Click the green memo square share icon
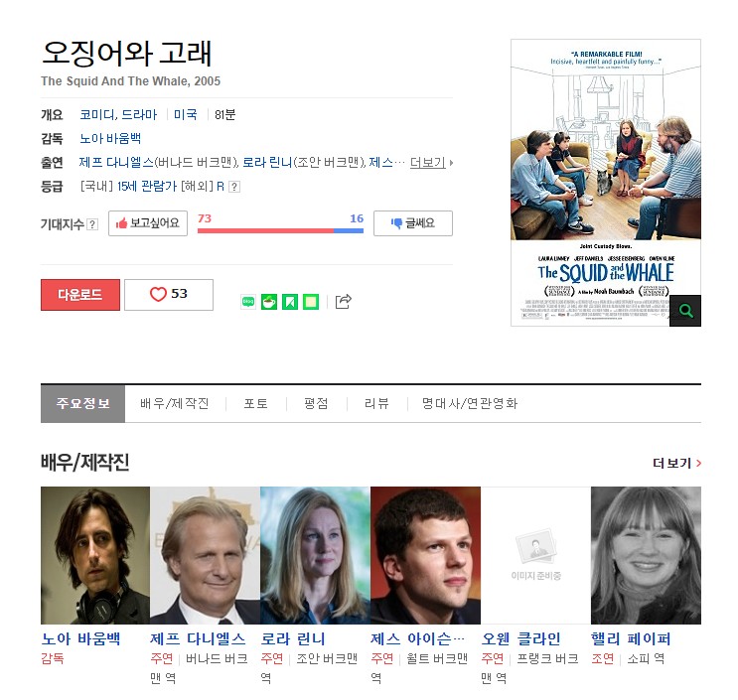The width and height of the screenshot is (738, 700). 311,302
